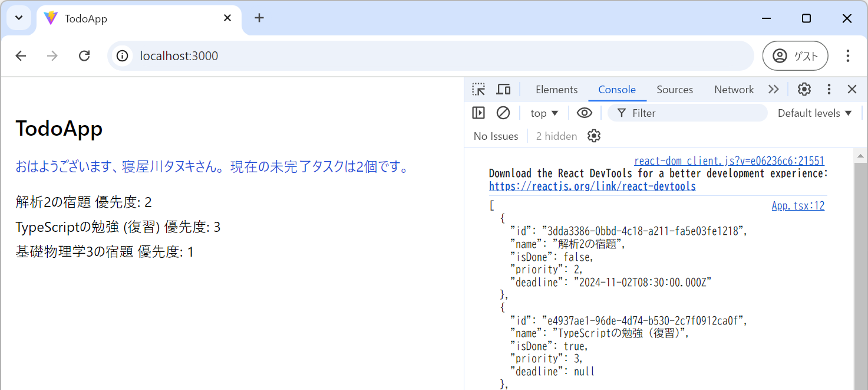The width and height of the screenshot is (868, 390).
Task: Open DevTools three-dot customize menu
Action: pyautogui.click(x=829, y=89)
